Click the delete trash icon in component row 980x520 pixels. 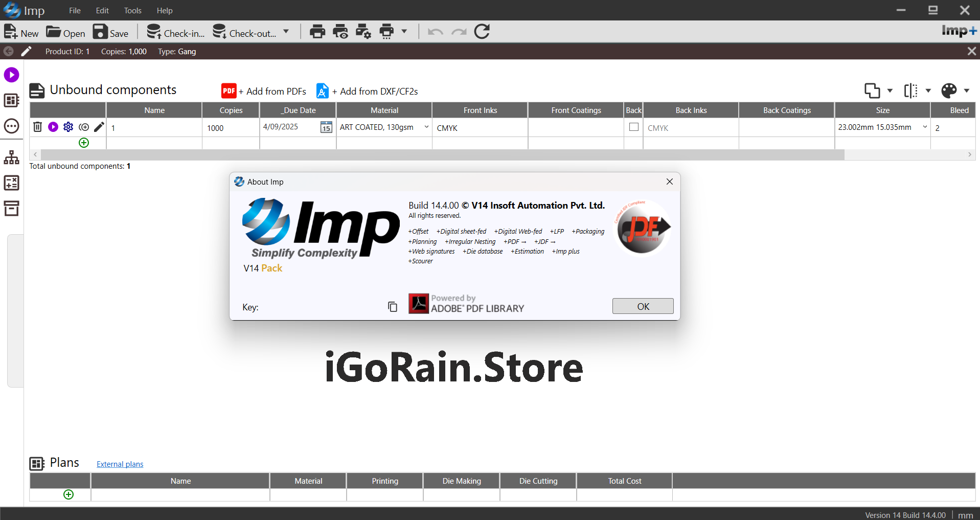(37, 127)
